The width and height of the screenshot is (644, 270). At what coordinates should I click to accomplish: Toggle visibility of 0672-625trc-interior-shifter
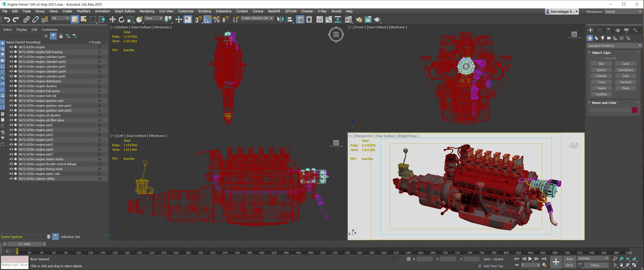(11, 178)
